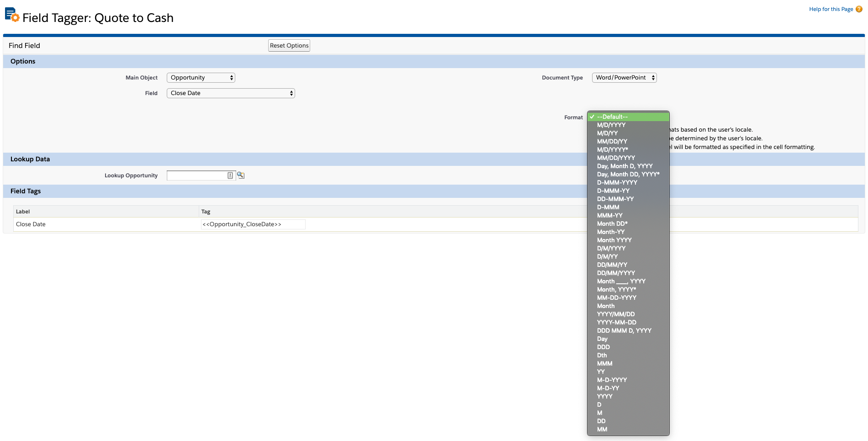Open the Lookup Opportunity search magnifier icon
The width and height of the screenshot is (868, 441).
(x=241, y=175)
